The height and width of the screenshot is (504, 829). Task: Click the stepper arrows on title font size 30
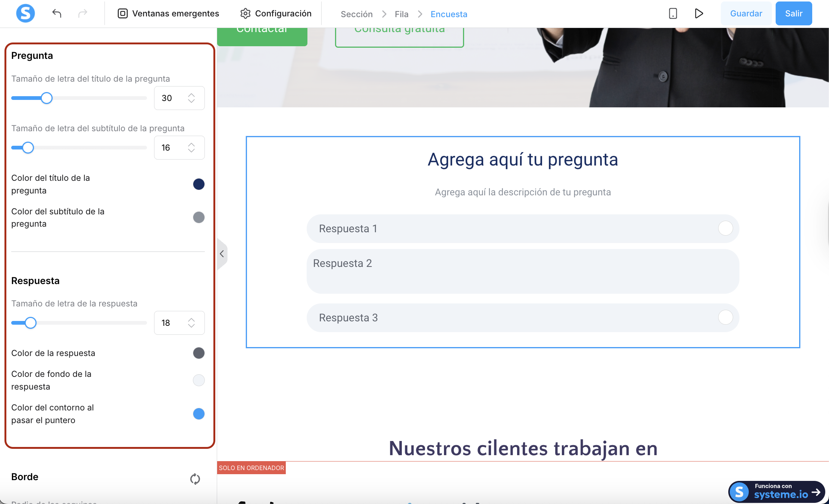pyautogui.click(x=191, y=98)
